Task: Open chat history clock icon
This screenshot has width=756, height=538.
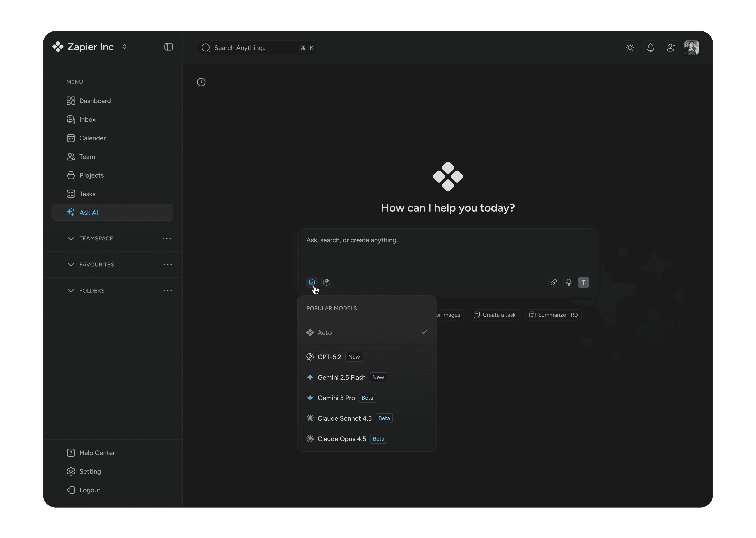Action: point(201,82)
